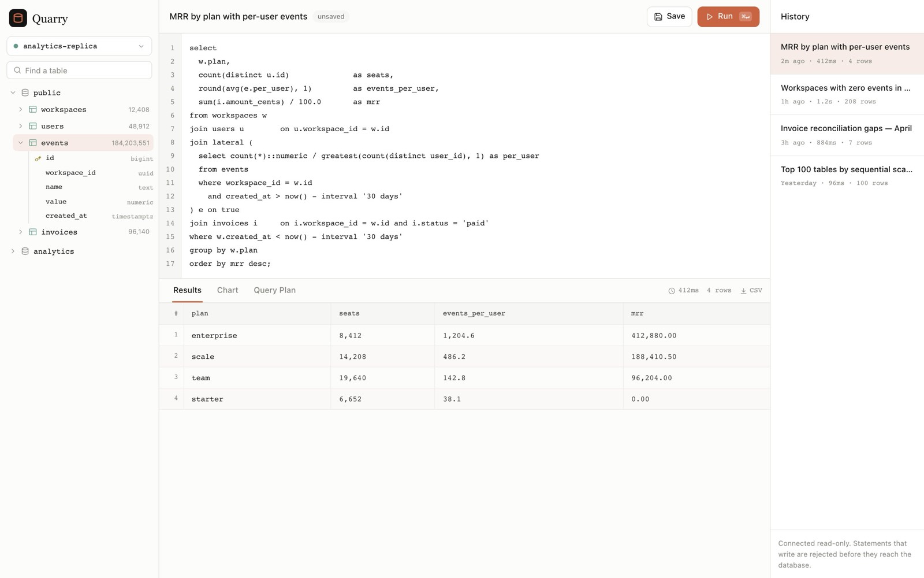Click the green connection status dot
The height and width of the screenshot is (578, 924).
pyautogui.click(x=16, y=46)
